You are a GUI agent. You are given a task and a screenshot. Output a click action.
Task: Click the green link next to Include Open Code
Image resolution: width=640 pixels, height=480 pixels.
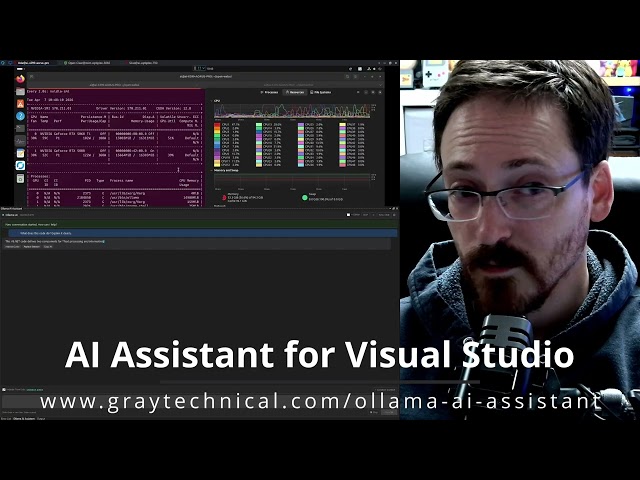click(35, 390)
